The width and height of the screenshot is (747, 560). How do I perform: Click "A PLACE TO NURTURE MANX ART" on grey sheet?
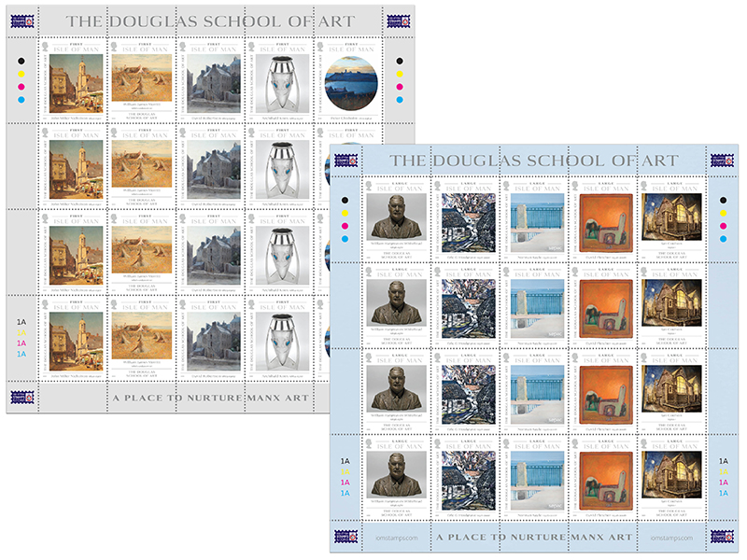[211, 398]
